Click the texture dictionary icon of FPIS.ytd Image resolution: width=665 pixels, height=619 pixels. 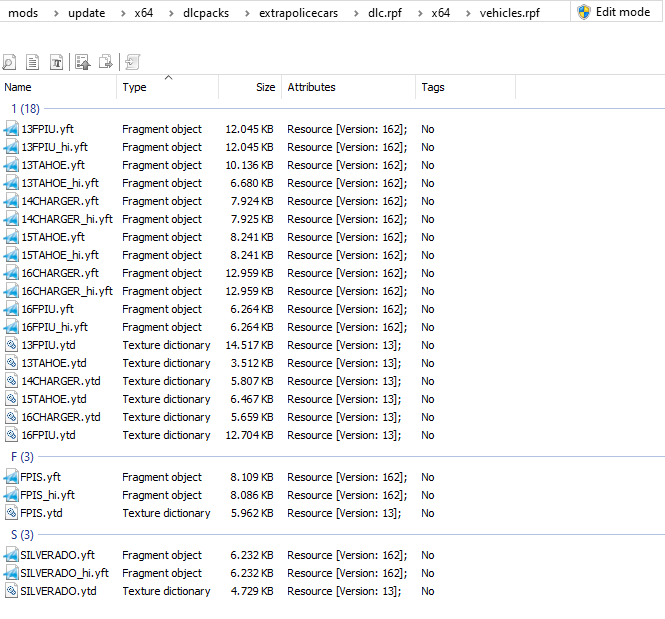point(11,513)
